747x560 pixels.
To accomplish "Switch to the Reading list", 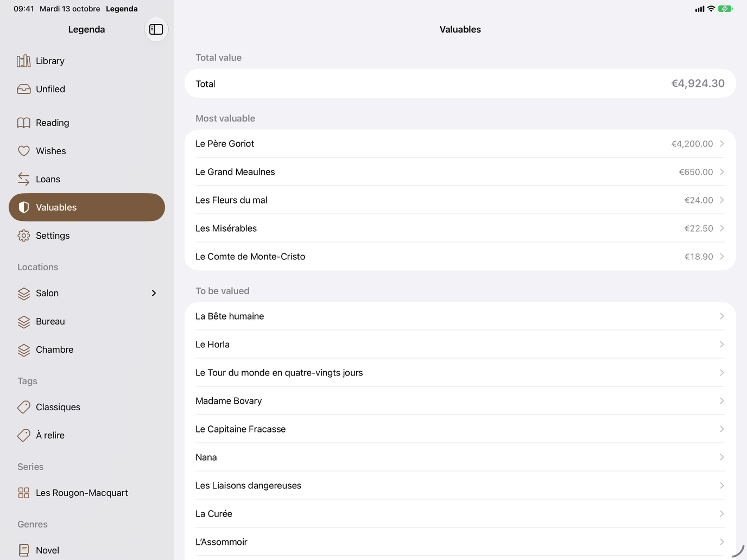I will pyautogui.click(x=87, y=123).
